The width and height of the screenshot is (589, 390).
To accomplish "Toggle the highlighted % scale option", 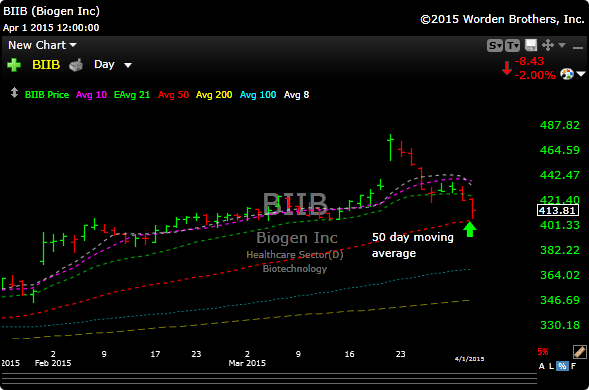I will point(562,366).
